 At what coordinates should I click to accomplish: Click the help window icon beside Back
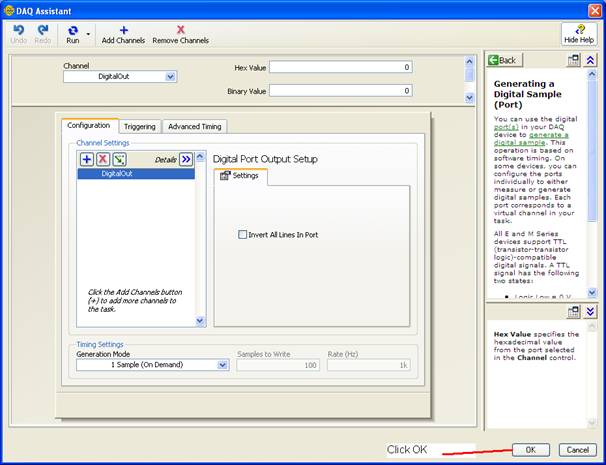pyautogui.click(x=574, y=60)
